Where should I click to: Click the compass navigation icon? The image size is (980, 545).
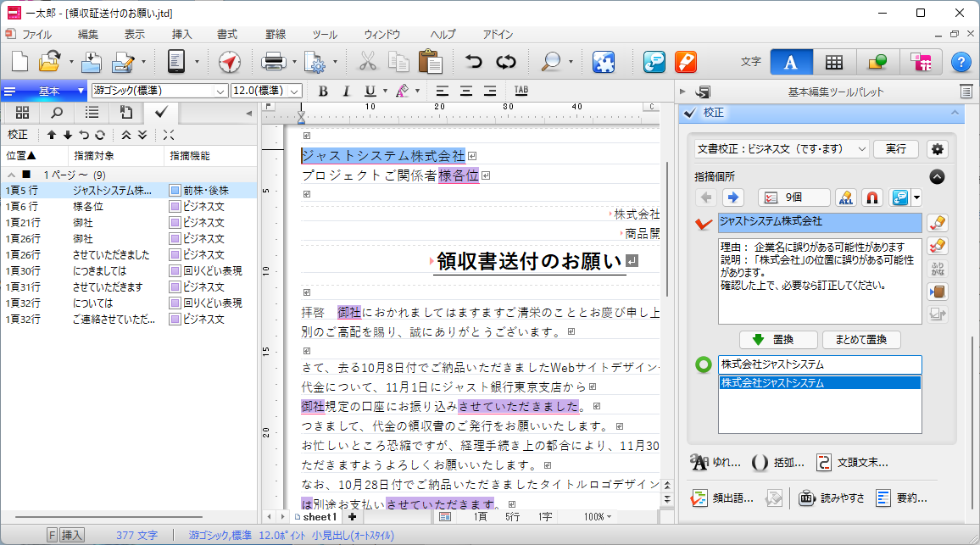[x=230, y=62]
